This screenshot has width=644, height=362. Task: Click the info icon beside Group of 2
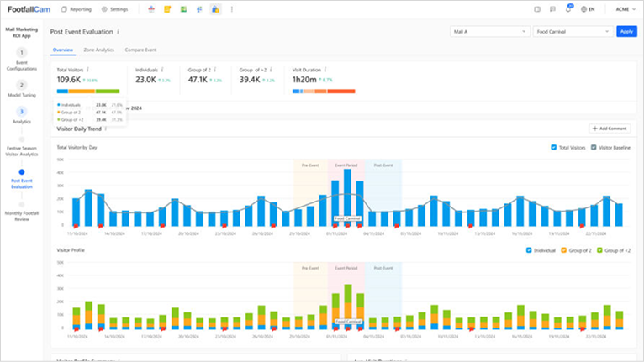pos(214,70)
